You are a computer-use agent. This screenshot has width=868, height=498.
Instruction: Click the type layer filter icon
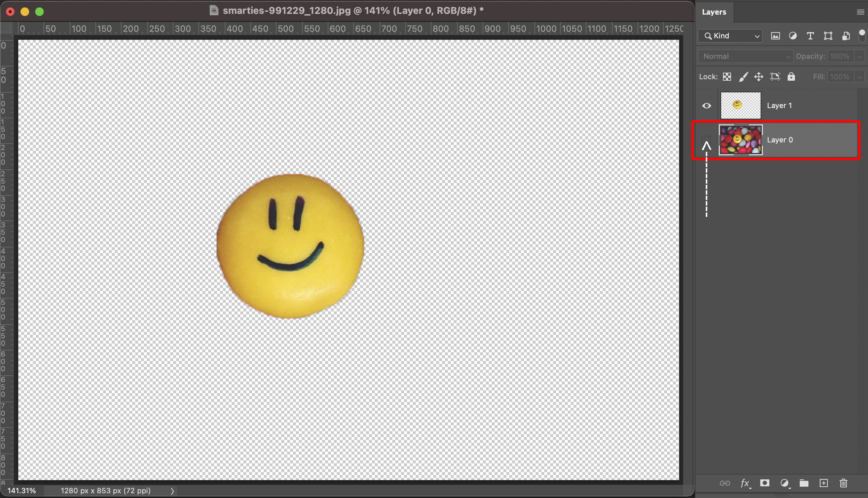[810, 36]
